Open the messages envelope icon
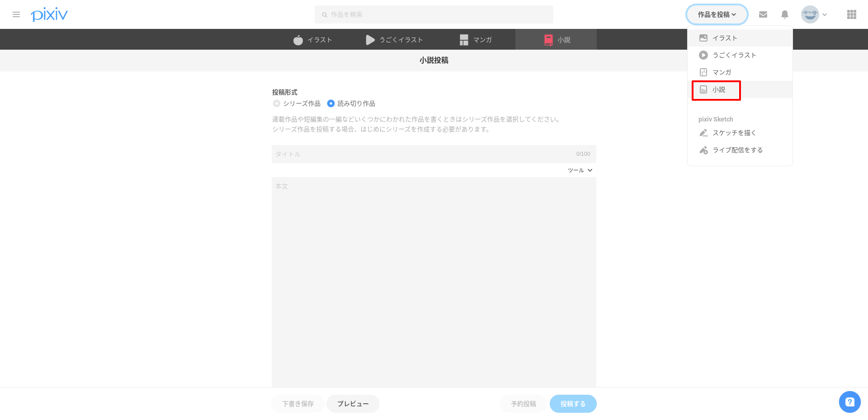Screen dimensions: 868x420 [x=763, y=14]
